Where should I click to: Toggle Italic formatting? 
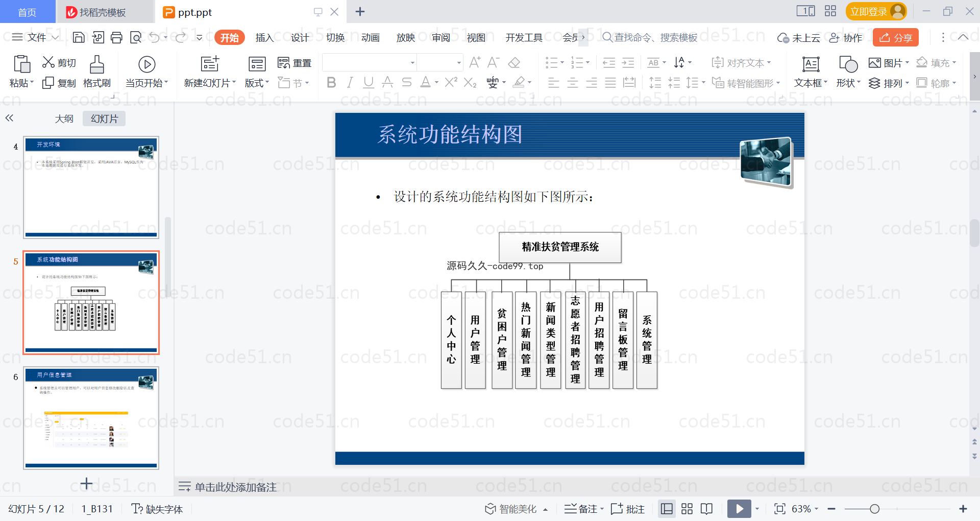pos(350,82)
